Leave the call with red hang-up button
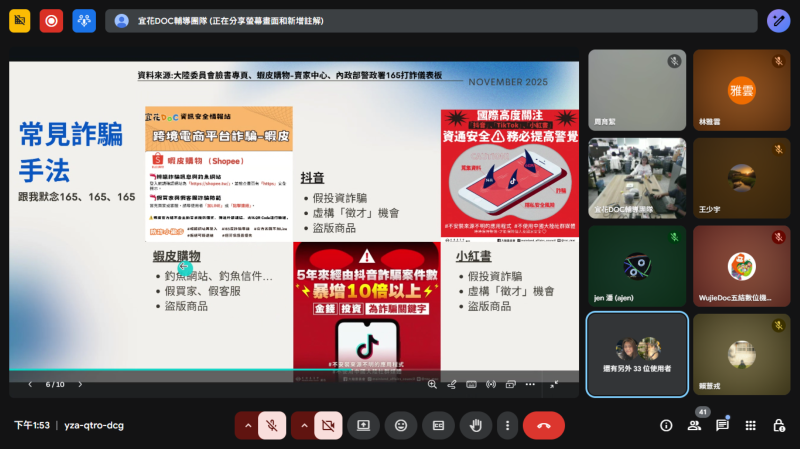The height and width of the screenshot is (449, 800). click(x=544, y=425)
